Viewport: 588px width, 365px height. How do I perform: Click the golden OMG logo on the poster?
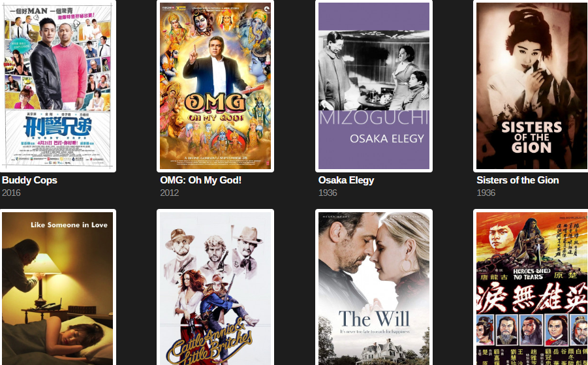click(215, 103)
